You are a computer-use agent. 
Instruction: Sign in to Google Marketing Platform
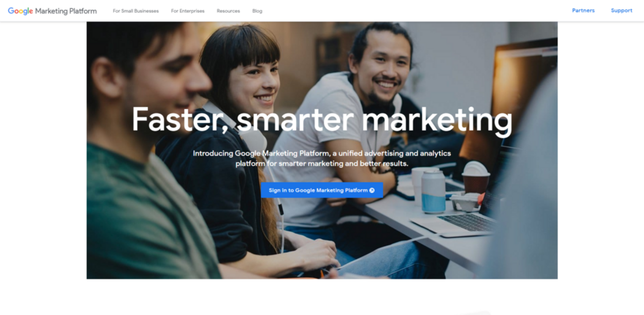(x=322, y=190)
